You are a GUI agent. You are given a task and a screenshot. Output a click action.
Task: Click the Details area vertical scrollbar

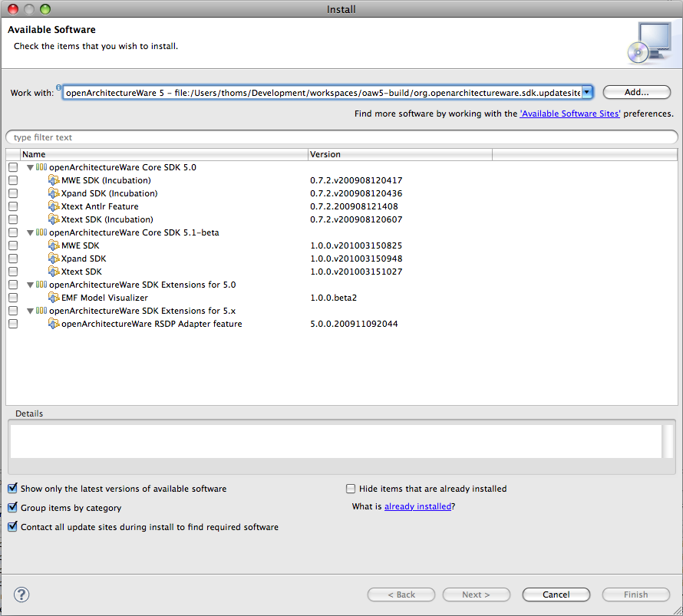click(668, 441)
